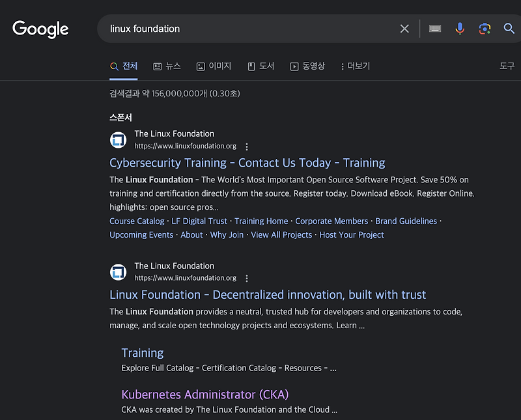This screenshot has width=521, height=420.
Task: Click the Google logo
Action: pyautogui.click(x=40, y=29)
